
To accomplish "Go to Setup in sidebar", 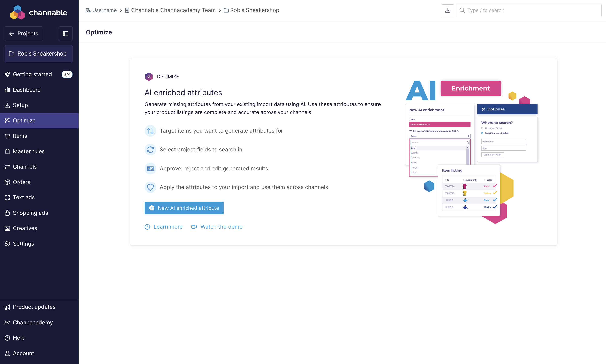I will (x=20, y=105).
